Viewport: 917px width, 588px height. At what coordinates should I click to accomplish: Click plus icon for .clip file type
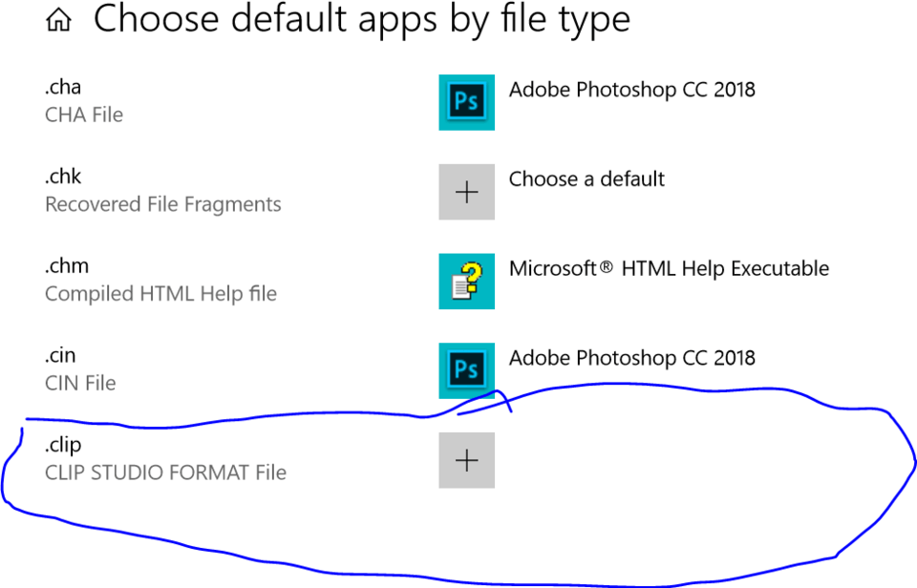466,460
